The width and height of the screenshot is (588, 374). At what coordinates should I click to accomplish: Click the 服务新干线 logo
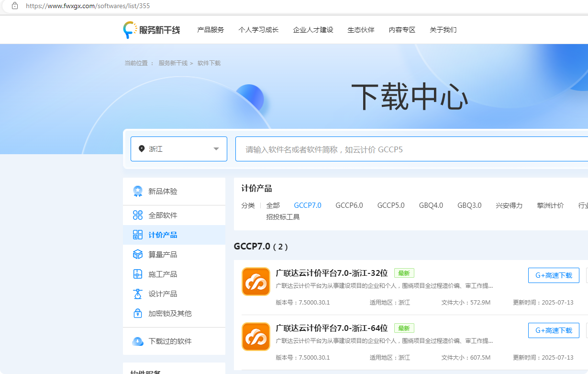pos(151,30)
